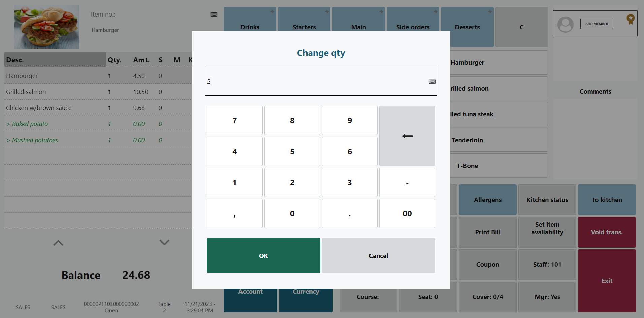Tap numpad key 4
The width and height of the screenshot is (644, 318).
[235, 151]
